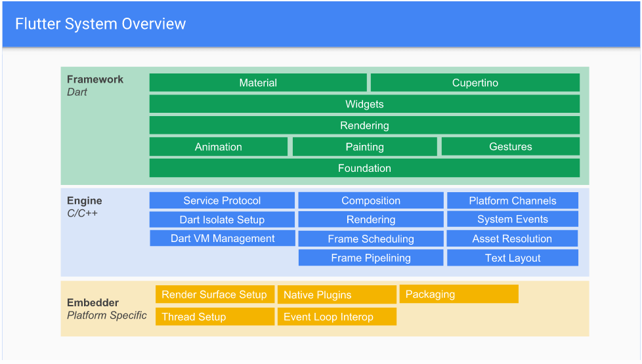Image resolution: width=642 pixels, height=364 pixels.
Task: Select the Native Plugins block
Action: pyautogui.click(x=337, y=295)
